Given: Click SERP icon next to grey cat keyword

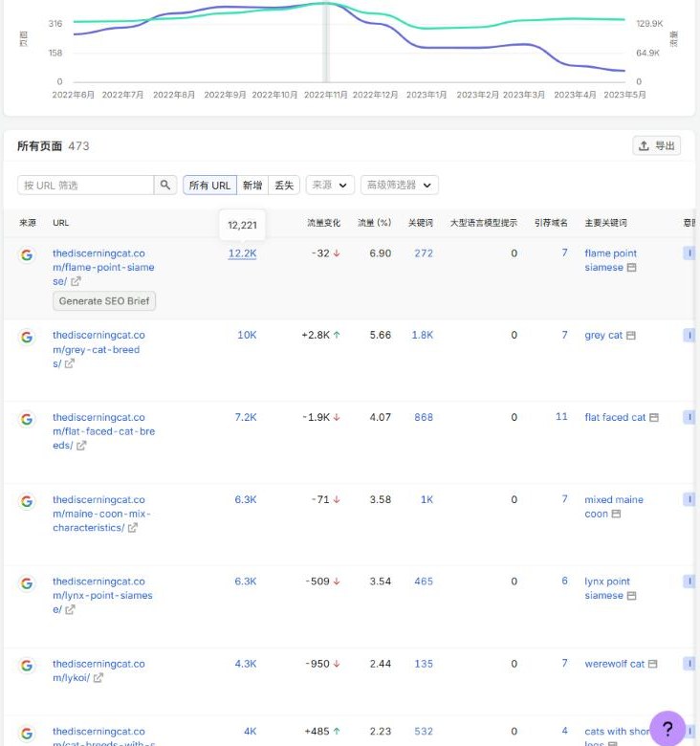Looking at the screenshot, I should tap(630, 336).
